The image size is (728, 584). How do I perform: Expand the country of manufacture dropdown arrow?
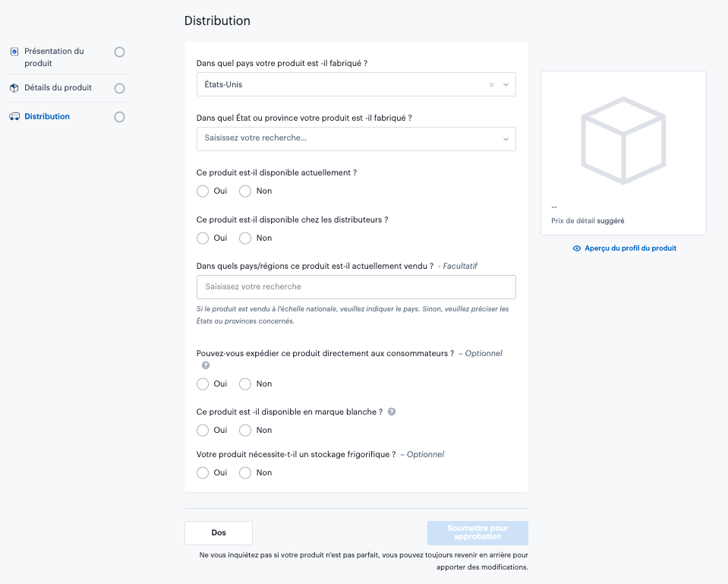(506, 85)
